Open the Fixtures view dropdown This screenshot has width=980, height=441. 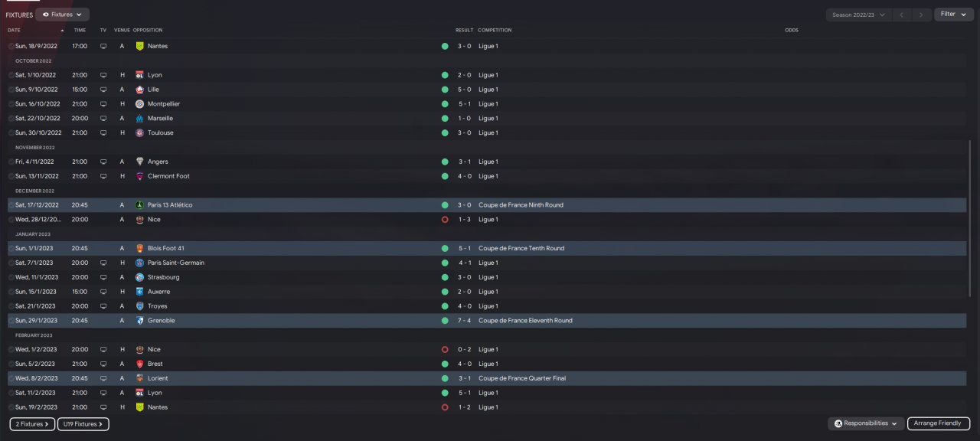click(x=62, y=15)
